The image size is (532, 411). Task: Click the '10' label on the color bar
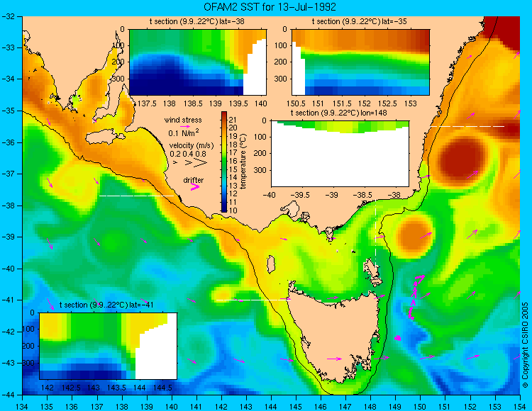tap(233, 210)
